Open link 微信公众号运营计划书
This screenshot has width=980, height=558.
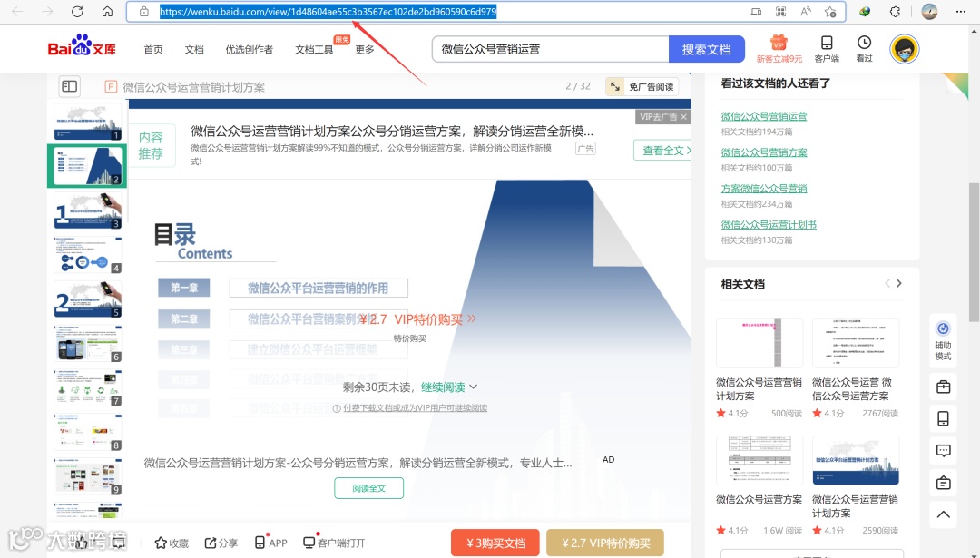769,225
